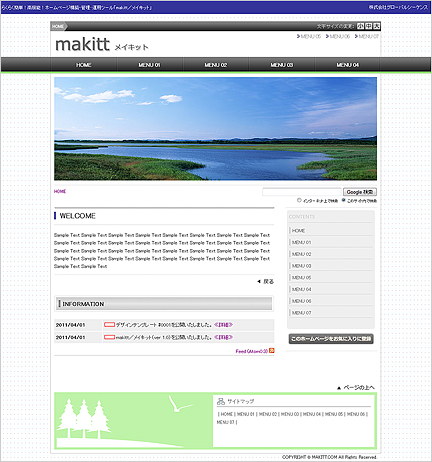432x462 pixels.
Task: Click the search input field
Action: click(x=302, y=192)
